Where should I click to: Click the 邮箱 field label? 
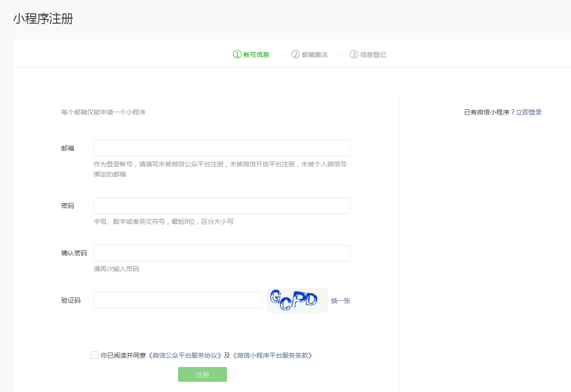click(68, 148)
